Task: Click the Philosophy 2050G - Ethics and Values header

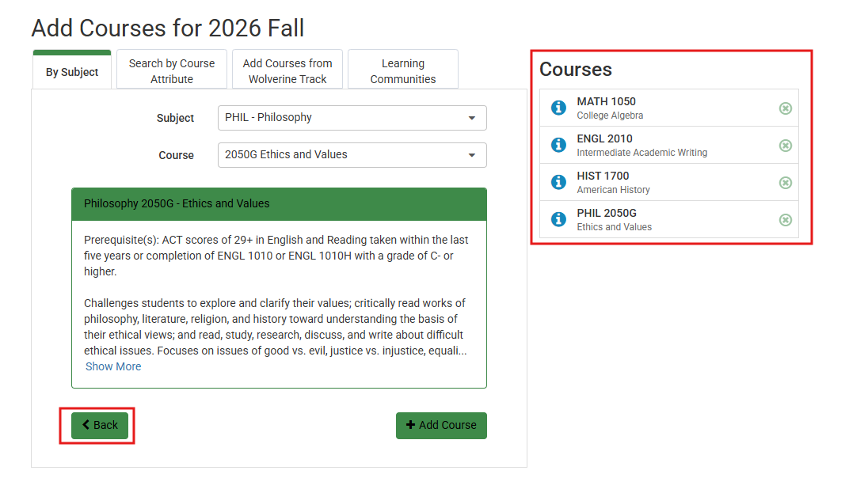Action: [279, 203]
